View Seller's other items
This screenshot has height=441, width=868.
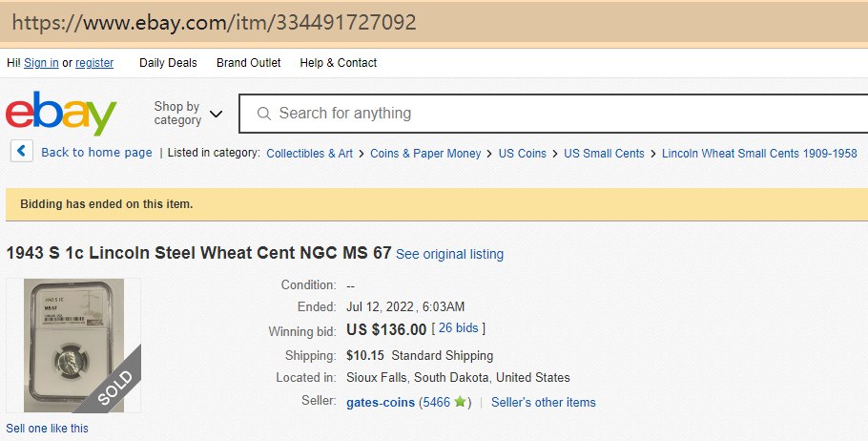[x=543, y=403]
